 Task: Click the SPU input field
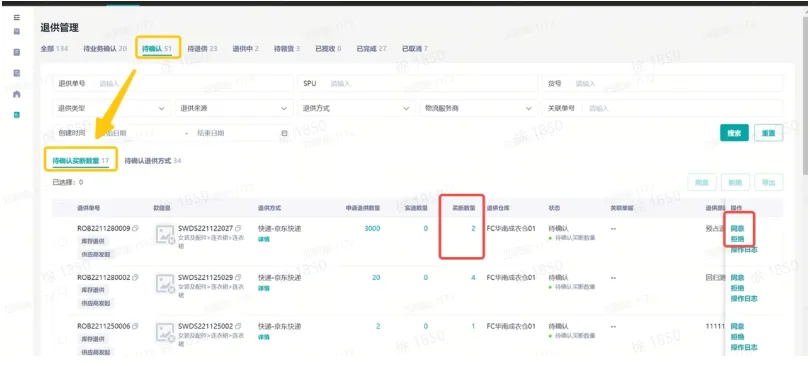point(417,83)
